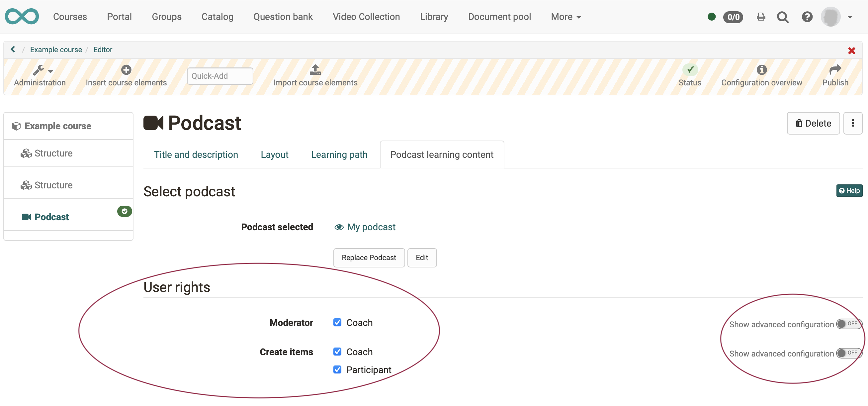Click Replace Podcast button
Image resolution: width=868 pixels, height=406 pixels.
(369, 257)
